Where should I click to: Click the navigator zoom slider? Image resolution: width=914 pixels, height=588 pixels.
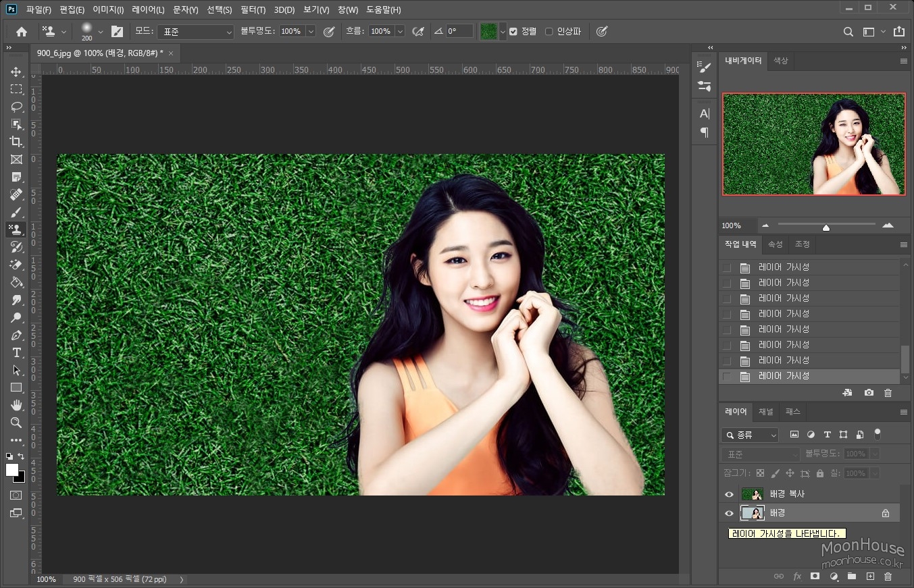coord(826,227)
